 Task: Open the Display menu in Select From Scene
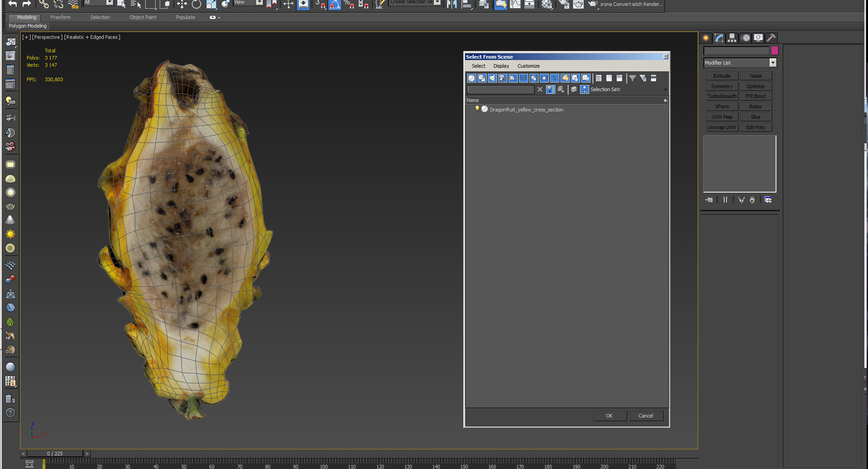point(501,66)
